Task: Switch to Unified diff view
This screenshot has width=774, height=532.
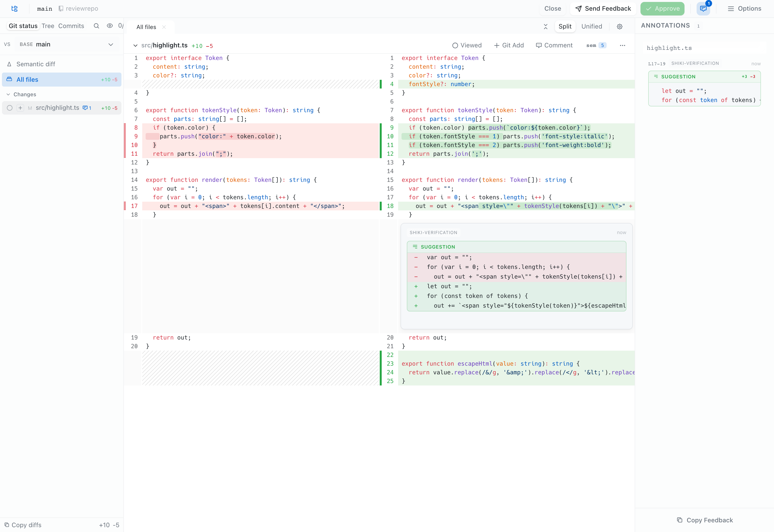Action: click(x=592, y=26)
